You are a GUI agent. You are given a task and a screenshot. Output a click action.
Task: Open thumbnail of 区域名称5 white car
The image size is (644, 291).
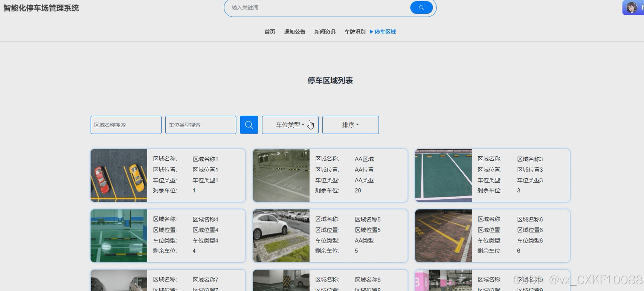281,236
